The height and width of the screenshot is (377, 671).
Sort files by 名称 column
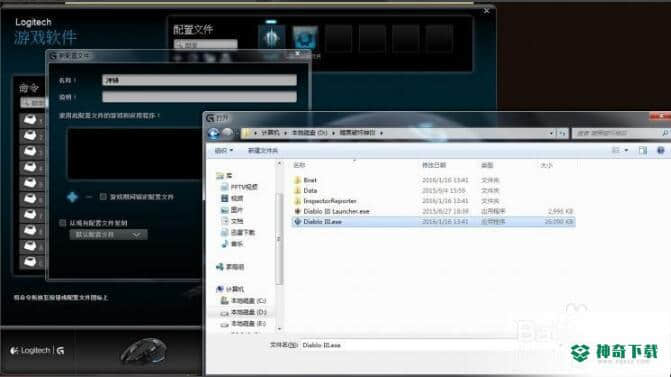[300, 165]
